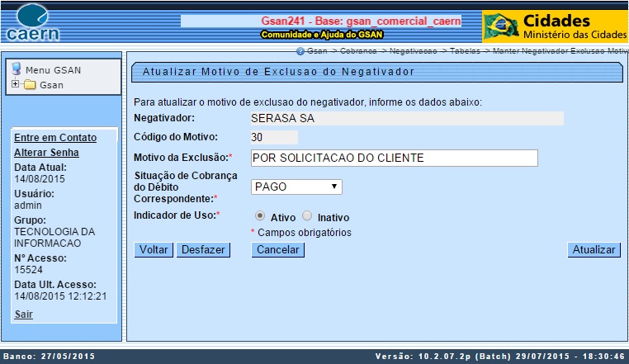The image size is (629, 364).
Task: Click the Atualizar button
Action: click(x=594, y=249)
